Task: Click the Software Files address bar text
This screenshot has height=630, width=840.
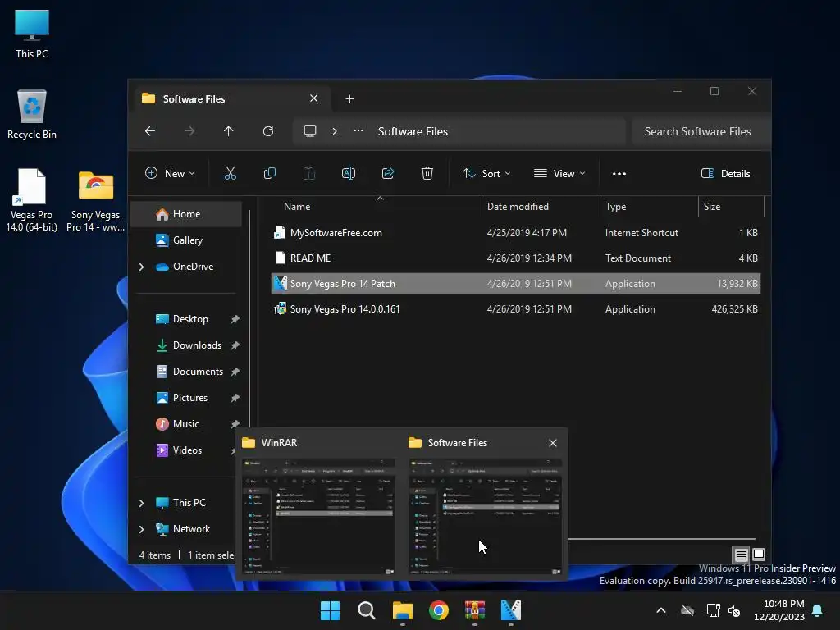Action: (413, 132)
